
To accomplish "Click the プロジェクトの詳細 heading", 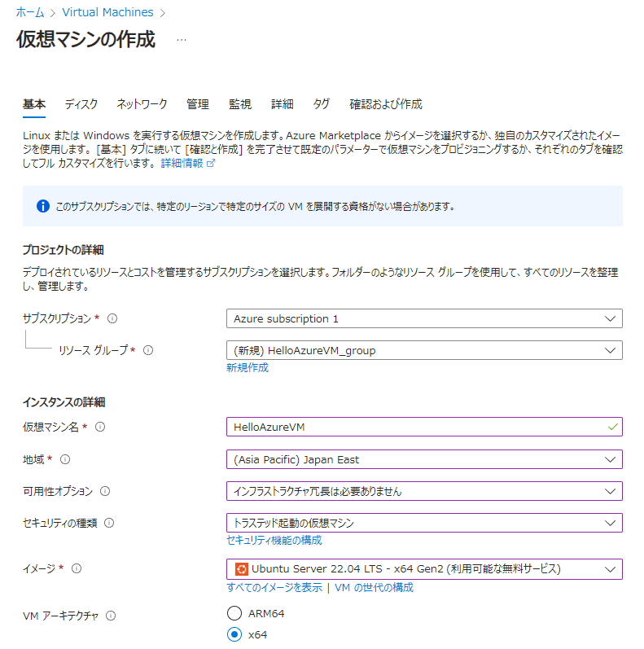I will pos(64,249).
